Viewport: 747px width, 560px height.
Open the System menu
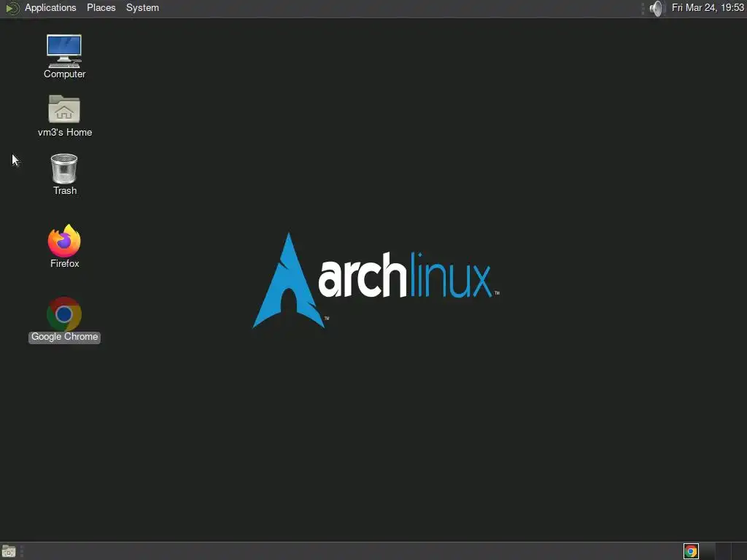click(142, 8)
